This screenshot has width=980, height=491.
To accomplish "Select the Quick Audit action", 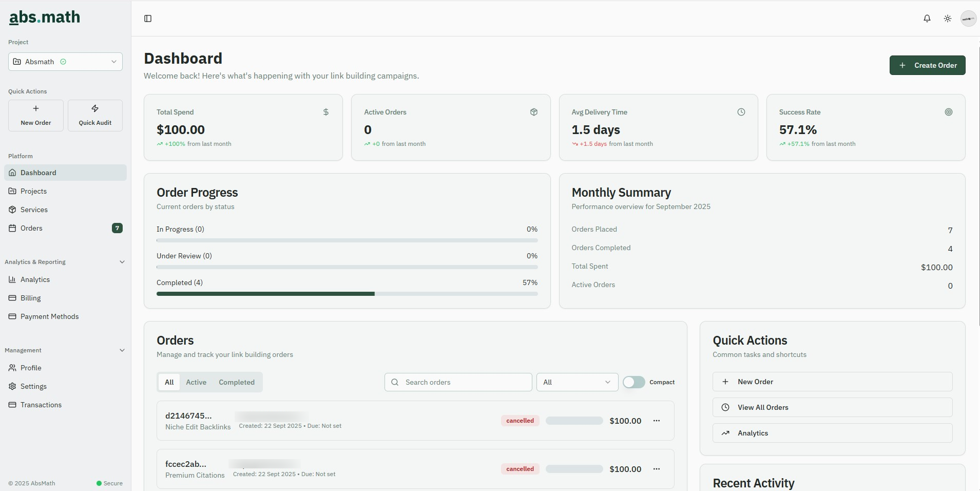I will [95, 115].
